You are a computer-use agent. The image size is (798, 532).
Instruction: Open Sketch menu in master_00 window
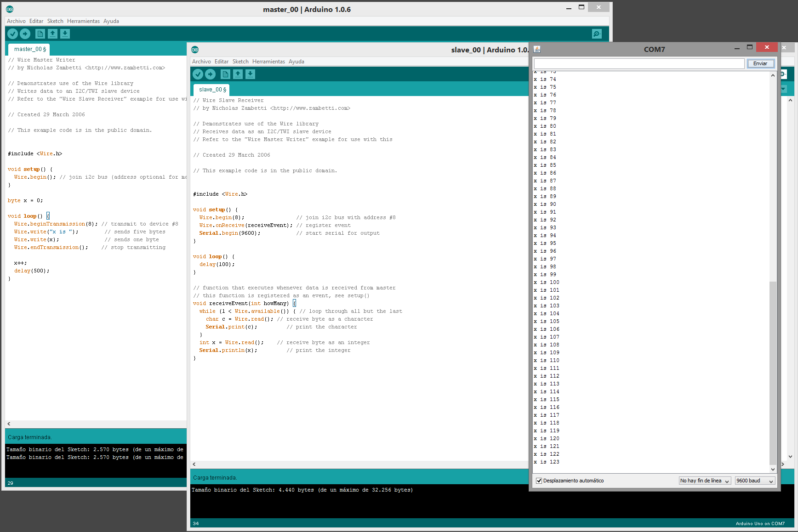pos(55,21)
